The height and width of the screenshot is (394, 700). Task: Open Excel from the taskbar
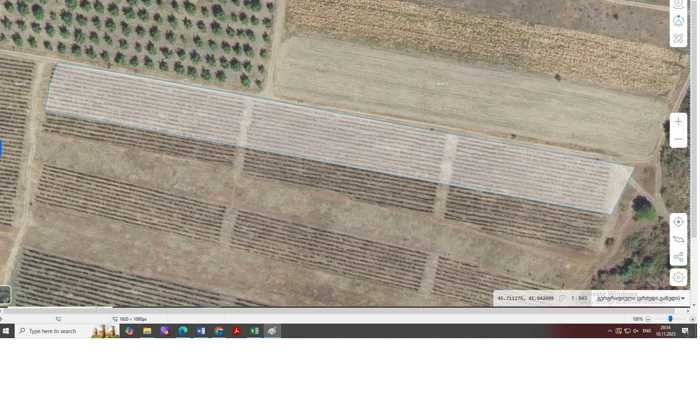pyautogui.click(x=254, y=331)
